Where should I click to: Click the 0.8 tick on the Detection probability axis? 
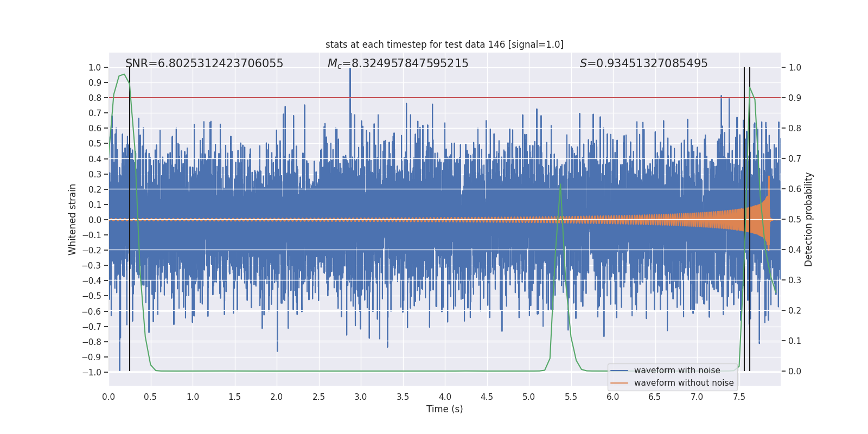point(795,129)
